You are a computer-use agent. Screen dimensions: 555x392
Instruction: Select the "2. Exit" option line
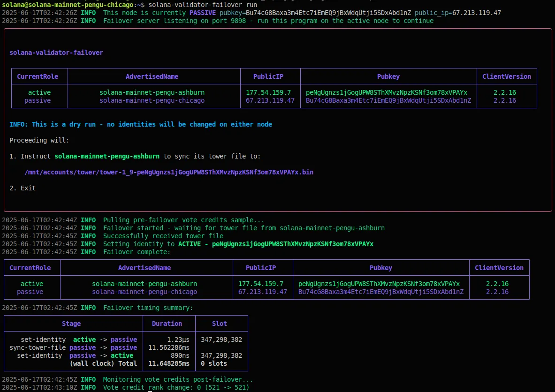(23, 188)
